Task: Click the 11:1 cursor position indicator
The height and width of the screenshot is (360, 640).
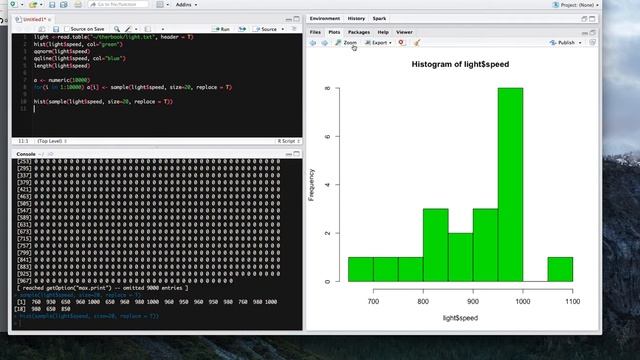Action: 23,141
